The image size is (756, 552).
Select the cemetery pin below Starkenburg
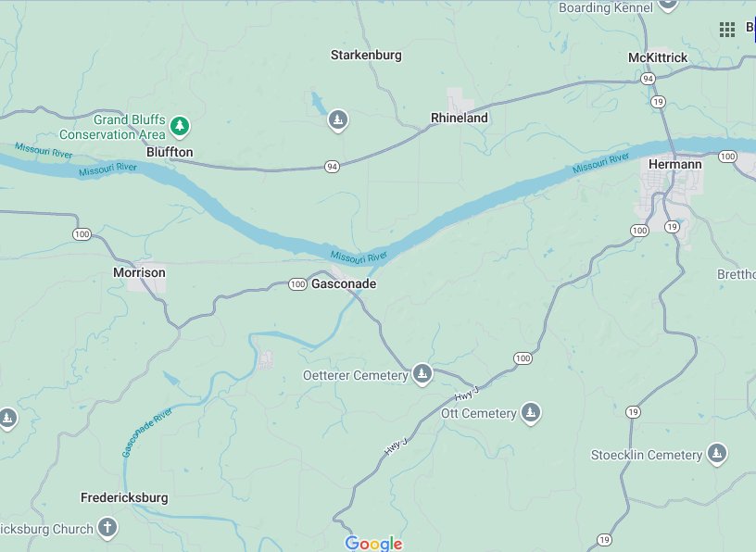tap(338, 120)
